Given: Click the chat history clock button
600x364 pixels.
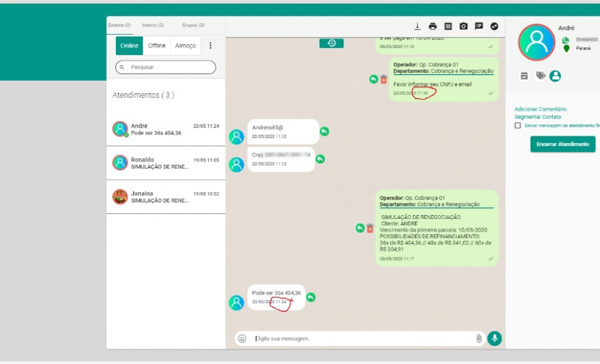Looking at the screenshot, I should (x=331, y=43).
